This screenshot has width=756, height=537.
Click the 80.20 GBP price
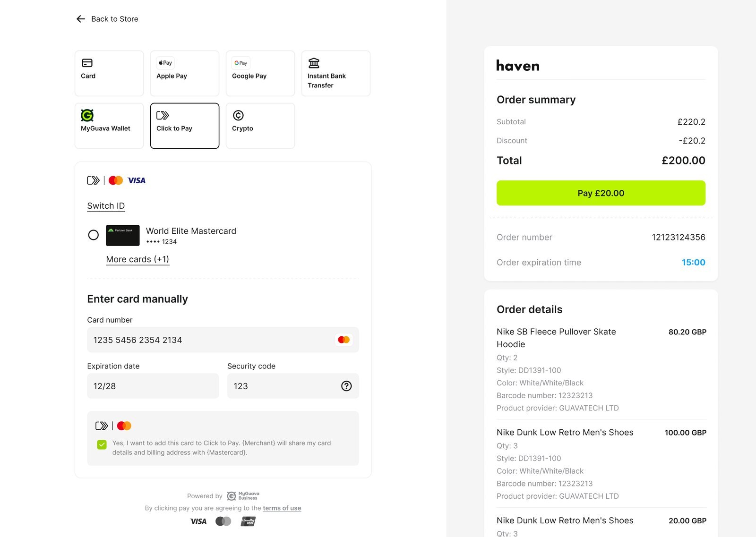click(x=687, y=332)
